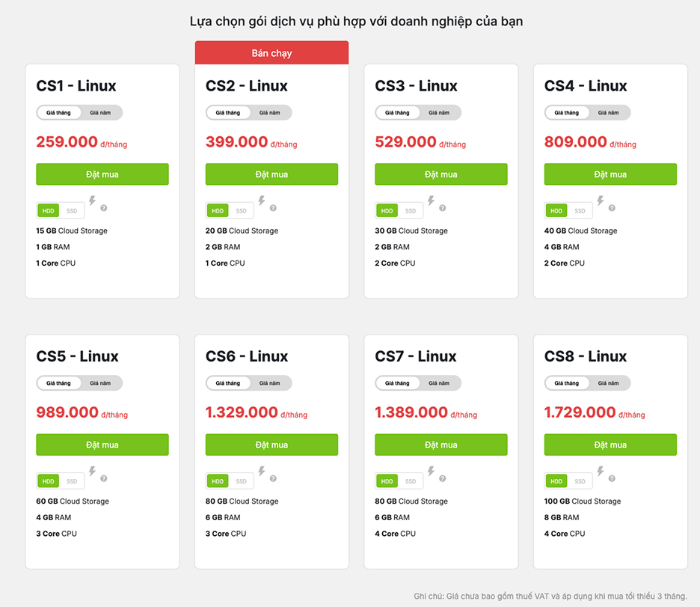This screenshot has width=700, height=607.
Task: Switch CS6 storage to SSD
Action: [x=241, y=481]
